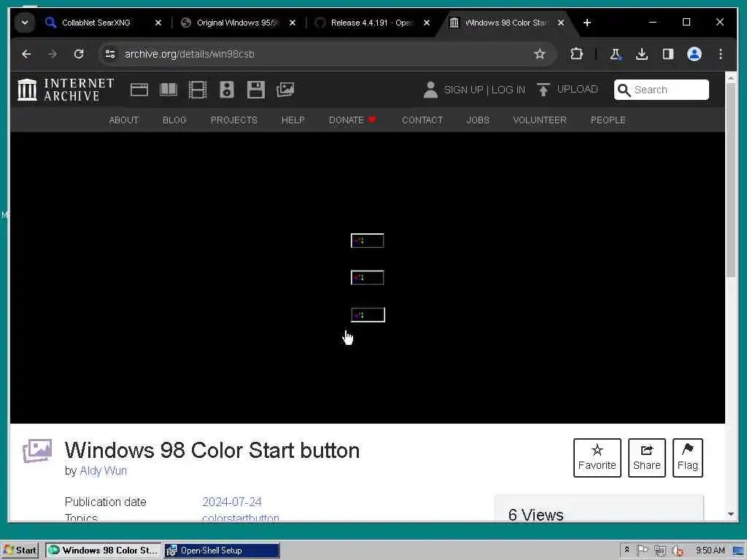
Task: Open the Software floppy disk icon
Action: click(256, 90)
